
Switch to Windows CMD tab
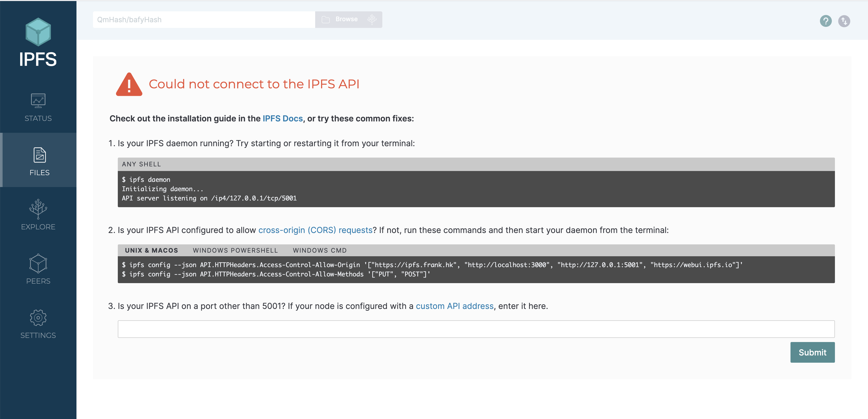(320, 250)
